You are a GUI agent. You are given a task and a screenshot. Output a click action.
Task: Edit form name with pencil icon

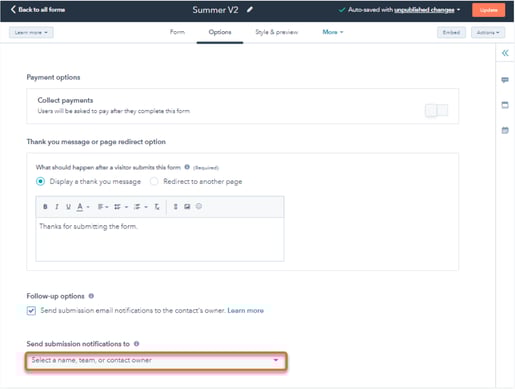tap(250, 10)
